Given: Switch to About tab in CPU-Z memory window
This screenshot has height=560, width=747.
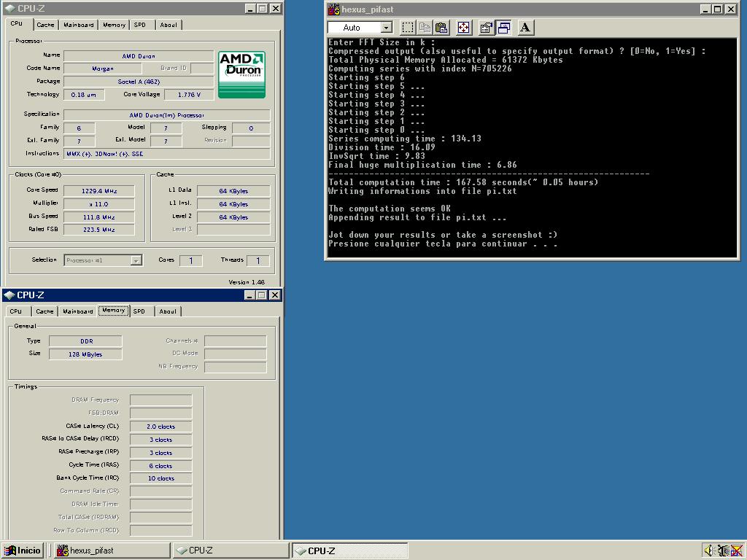Looking at the screenshot, I should 168,311.
